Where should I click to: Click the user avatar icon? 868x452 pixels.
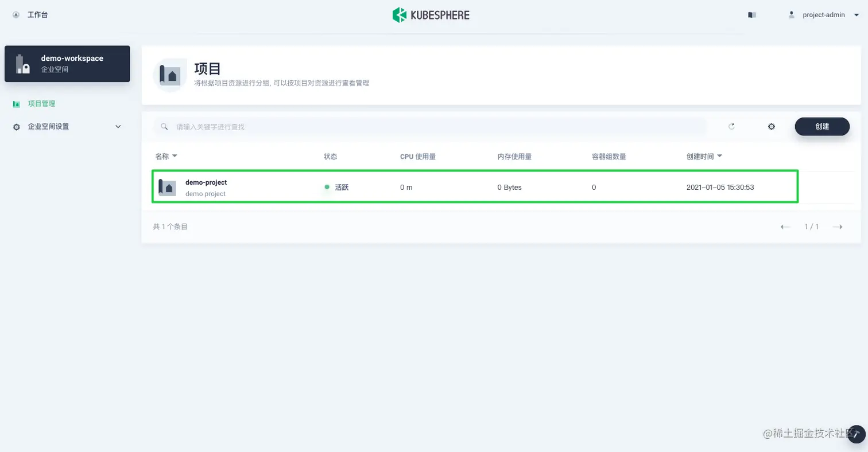click(x=792, y=15)
